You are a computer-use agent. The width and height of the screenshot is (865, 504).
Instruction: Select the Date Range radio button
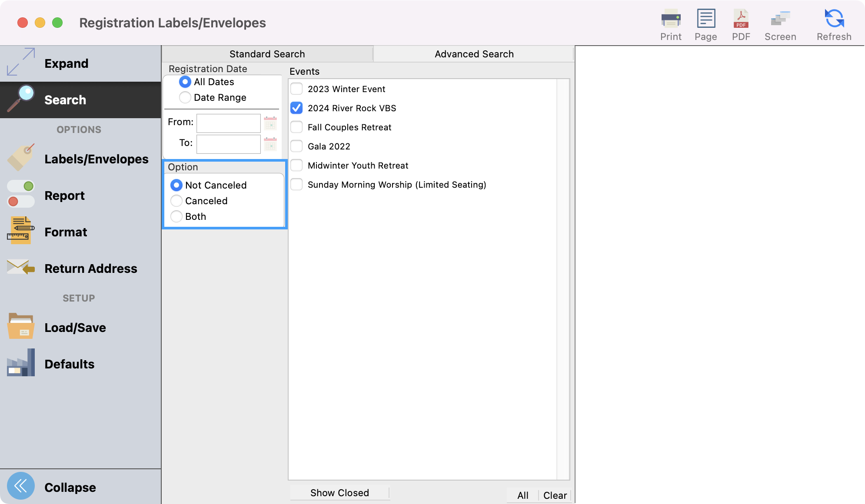pyautogui.click(x=185, y=97)
